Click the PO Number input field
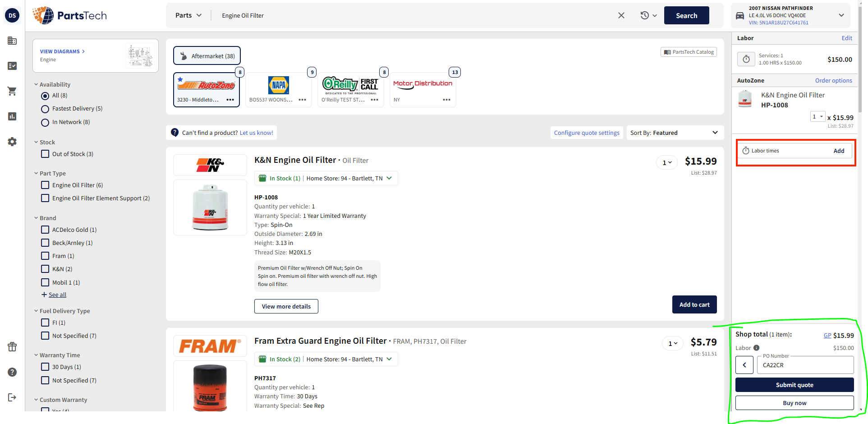868x424 pixels. pyautogui.click(x=805, y=365)
